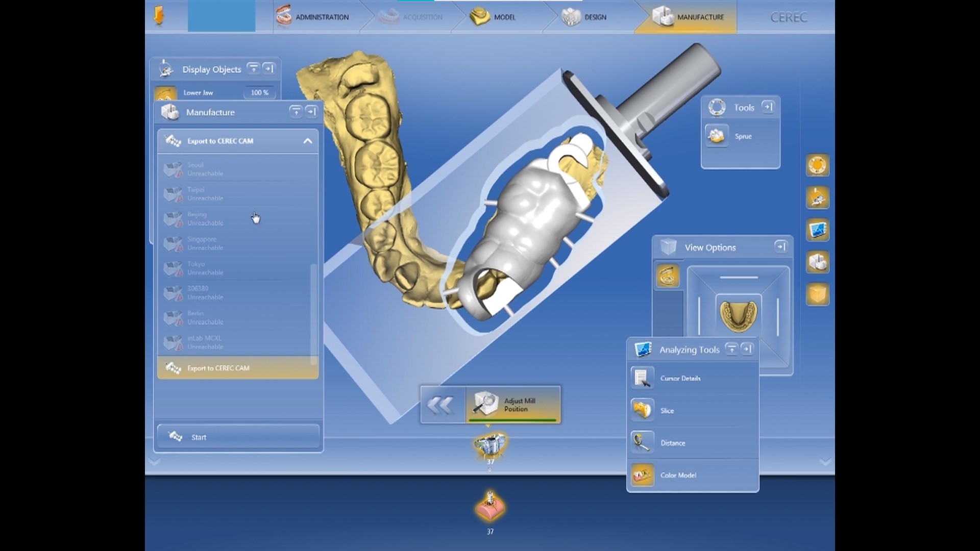
Task: Open the Cursor Details tool
Action: (x=642, y=378)
